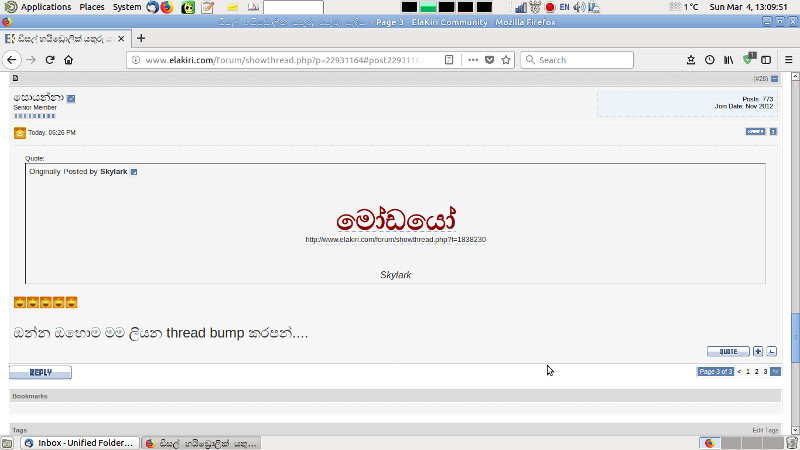800x450 pixels.
Task: Open a new browser tab
Action: (x=141, y=38)
